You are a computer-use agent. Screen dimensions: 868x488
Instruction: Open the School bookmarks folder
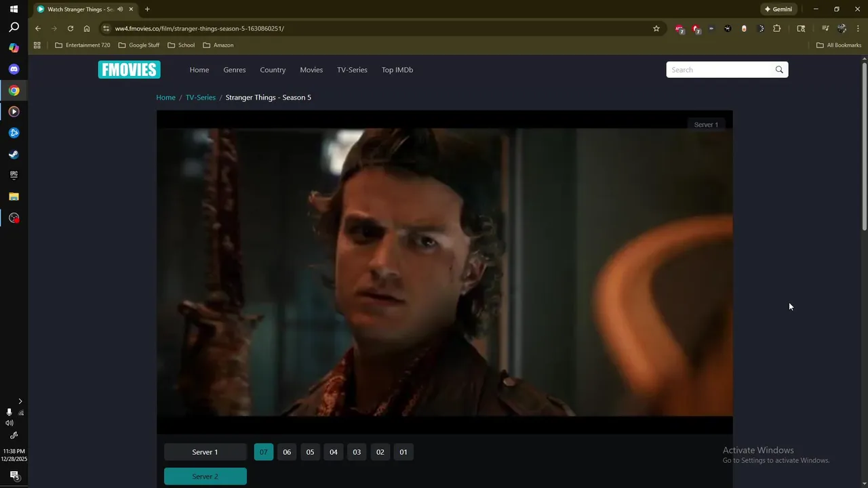click(181, 45)
